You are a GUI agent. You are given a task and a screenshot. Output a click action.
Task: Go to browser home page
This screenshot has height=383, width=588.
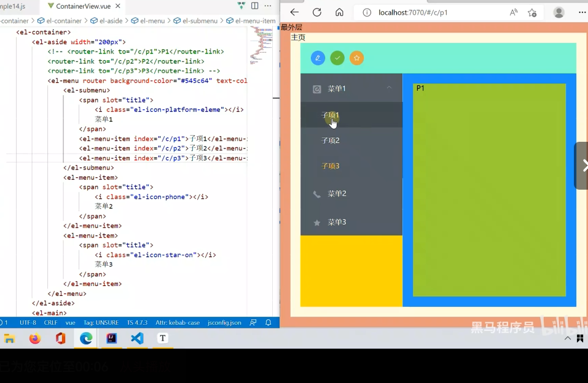click(x=339, y=12)
